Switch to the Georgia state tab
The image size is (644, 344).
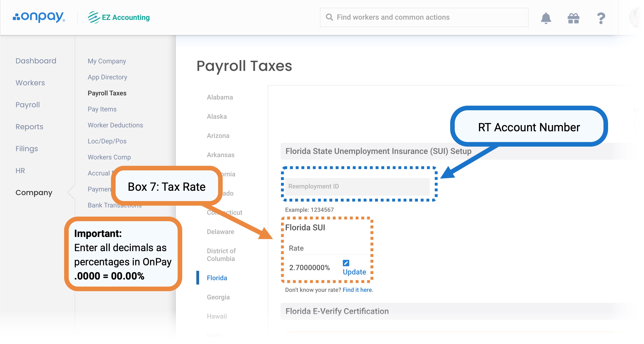pyautogui.click(x=218, y=297)
